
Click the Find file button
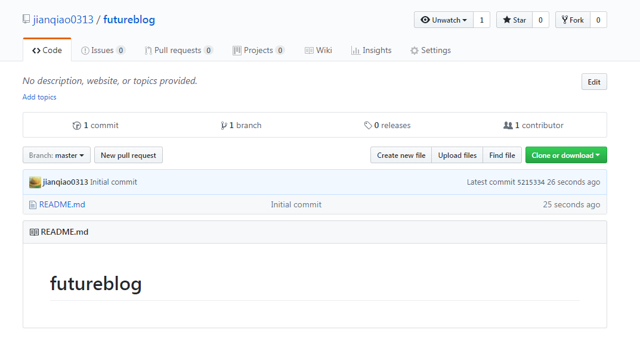pyautogui.click(x=502, y=155)
